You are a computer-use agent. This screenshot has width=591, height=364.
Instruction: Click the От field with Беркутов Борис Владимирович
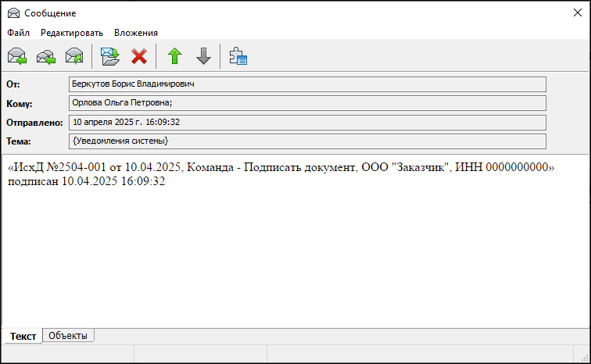pyautogui.click(x=307, y=84)
